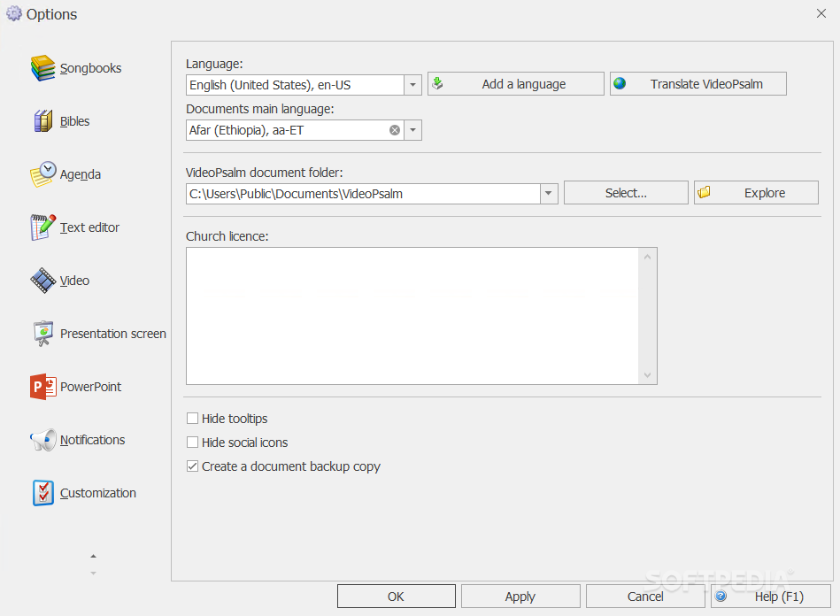Open the Notifications megaphone icon

tap(42, 439)
